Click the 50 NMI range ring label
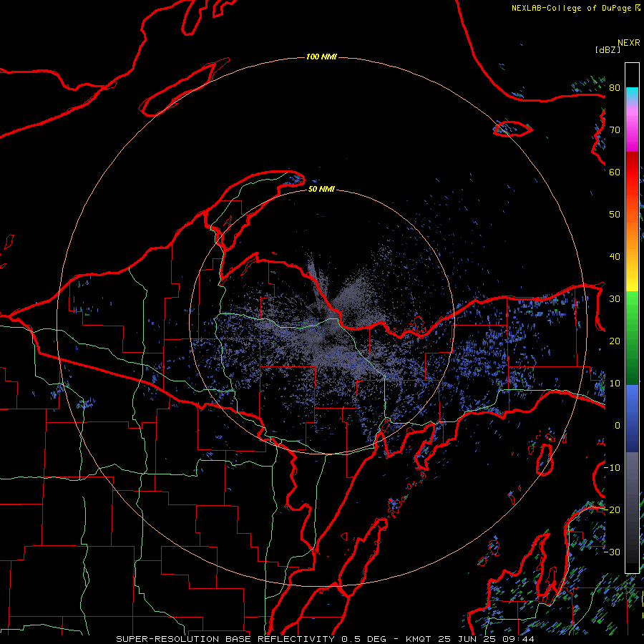The height and width of the screenshot is (644, 644). [x=321, y=189]
